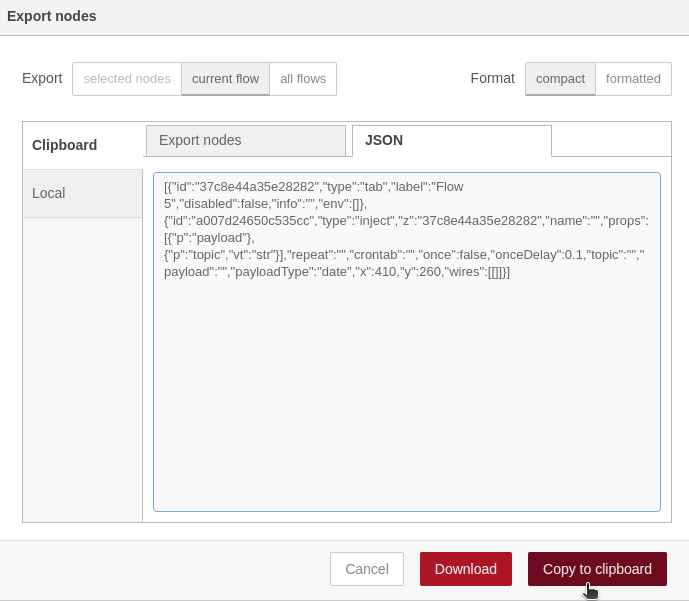Click empty tab bar space right of JSON
Viewport: 689px width, 601px height.
tap(610, 141)
